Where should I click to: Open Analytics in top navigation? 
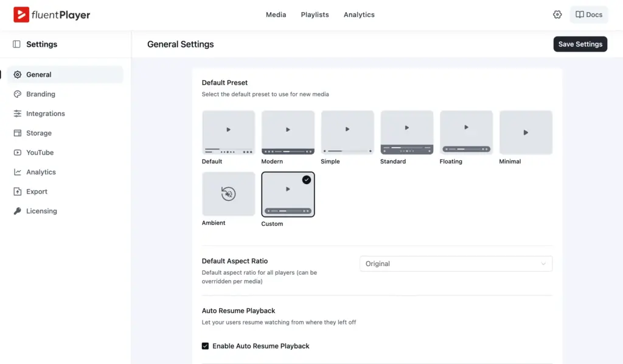pos(359,15)
